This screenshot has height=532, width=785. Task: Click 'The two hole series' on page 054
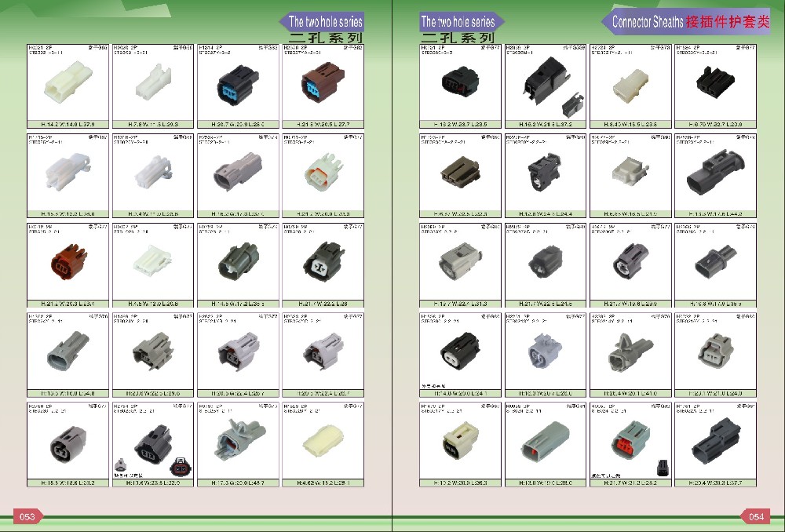point(458,21)
